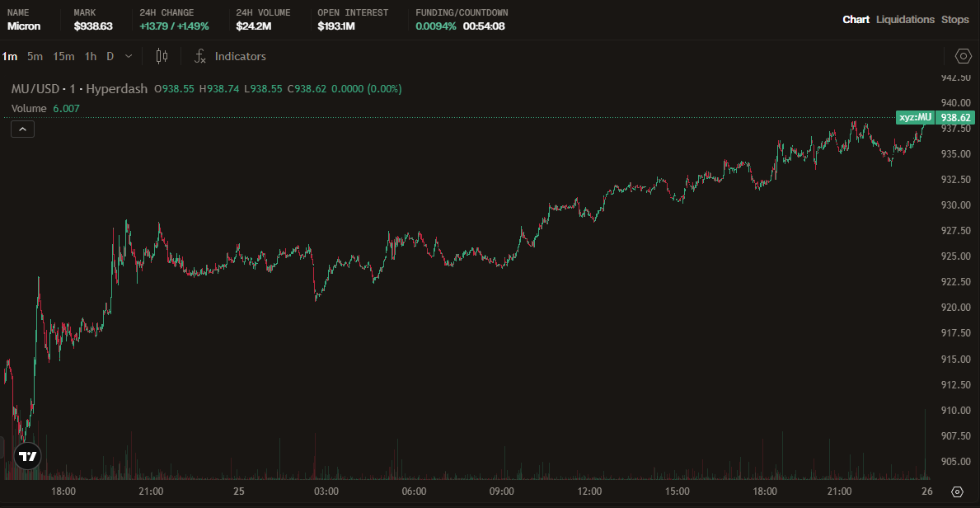
Task: Click the 12:00 time axis label
Action: [x=589, y=492]
